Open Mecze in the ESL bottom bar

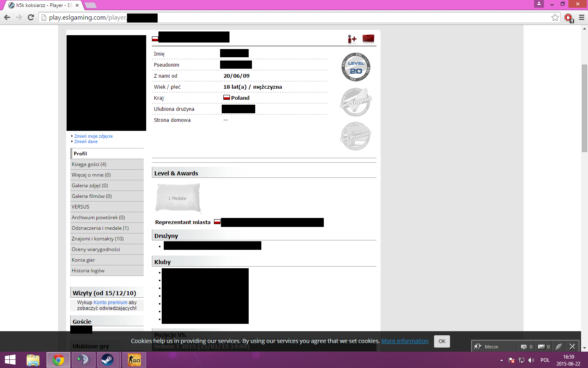[494, 346]
